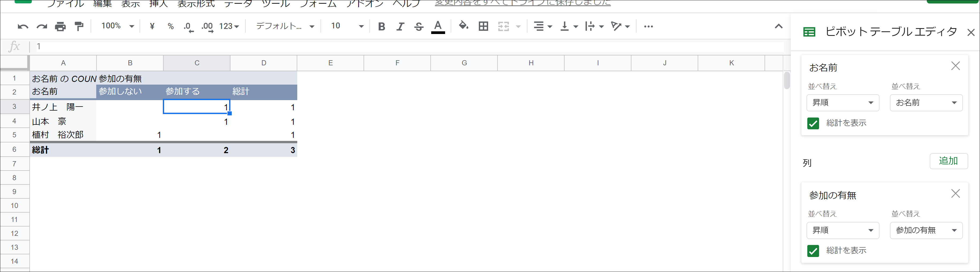980x272 pixels.
Task: Apply yen currency format
Action: tap(152, 26)
